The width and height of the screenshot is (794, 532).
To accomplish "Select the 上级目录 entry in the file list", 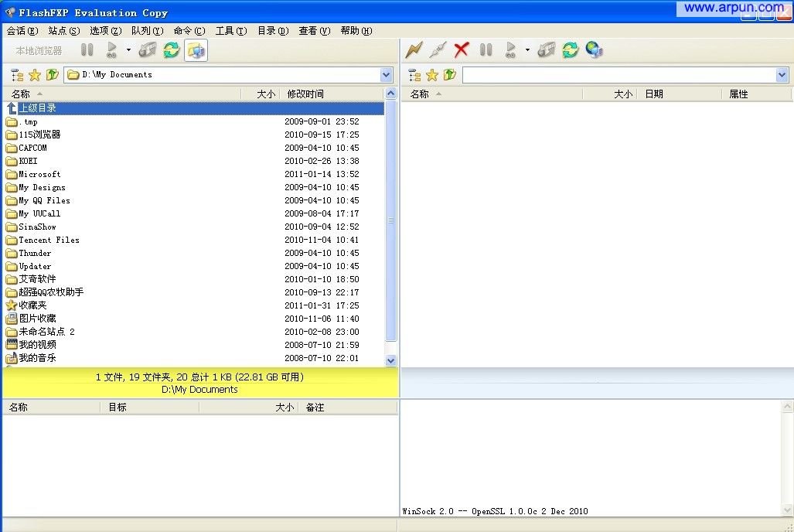I will point(39,107).
